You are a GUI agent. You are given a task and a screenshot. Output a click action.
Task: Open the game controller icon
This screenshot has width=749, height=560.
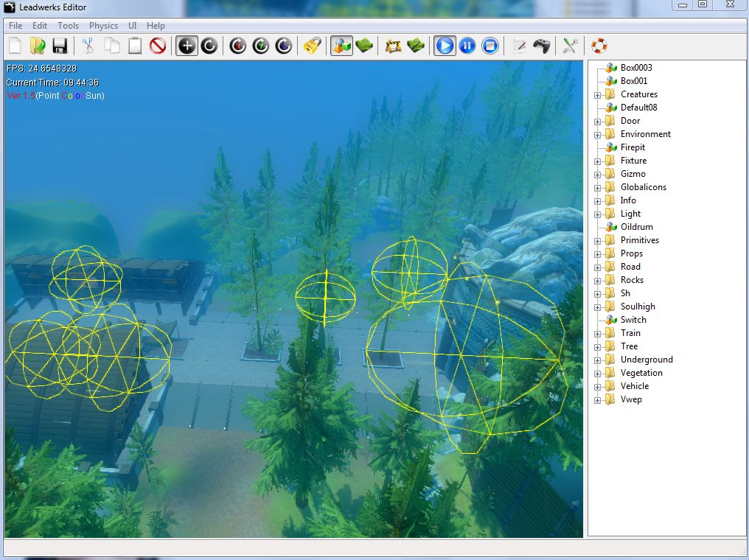click(x=542, y=46)
